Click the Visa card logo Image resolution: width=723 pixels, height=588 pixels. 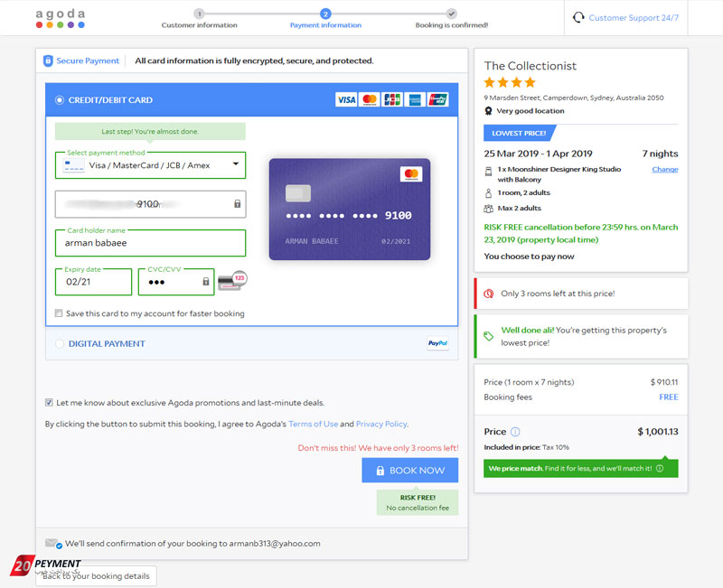tap(346, 99)
